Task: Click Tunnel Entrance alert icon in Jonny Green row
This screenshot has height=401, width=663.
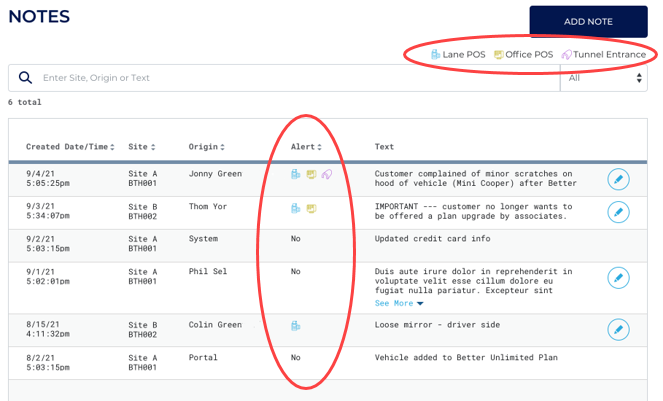Action: [327, 174]
